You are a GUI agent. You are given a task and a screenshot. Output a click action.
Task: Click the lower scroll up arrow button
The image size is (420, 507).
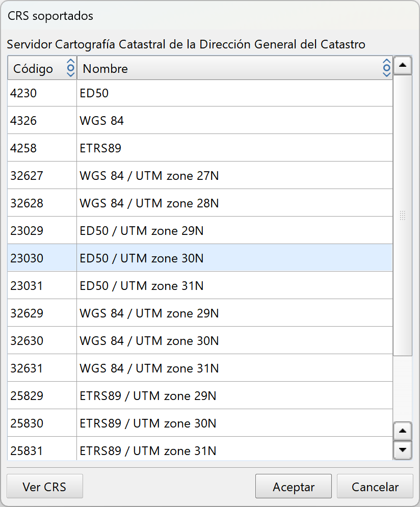click(x=403, y=431)
